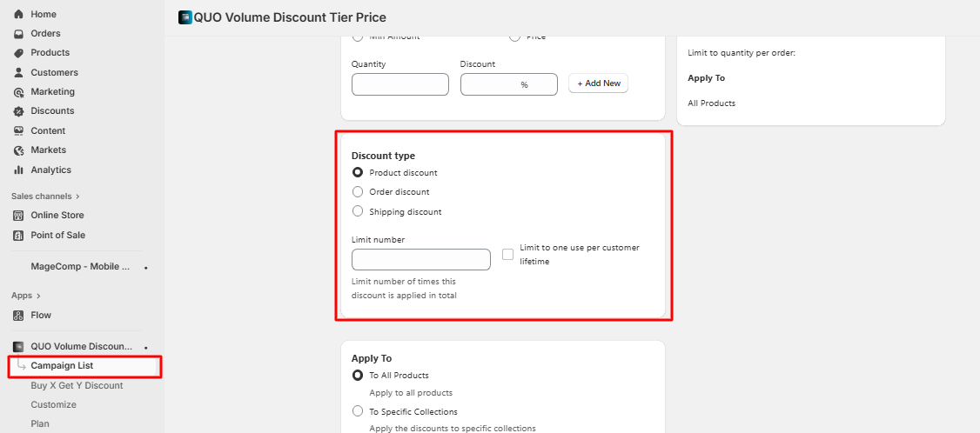The image size is (980, 433).
Task: Enable Limit to one use per customer
Action: pos(508,254)
